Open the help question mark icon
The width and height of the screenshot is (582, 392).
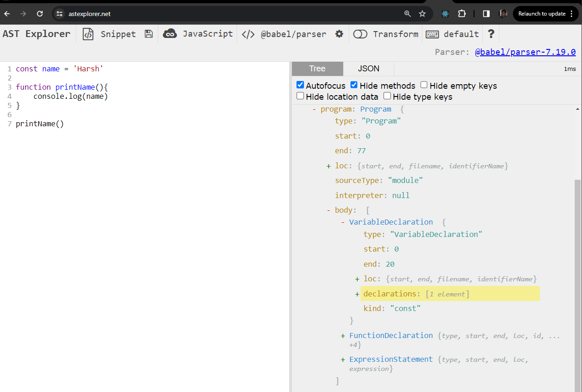pyautogui.click(x=490, y=34)
